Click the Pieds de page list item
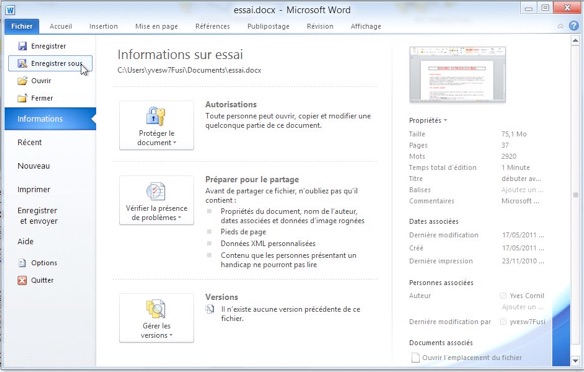 243,232
